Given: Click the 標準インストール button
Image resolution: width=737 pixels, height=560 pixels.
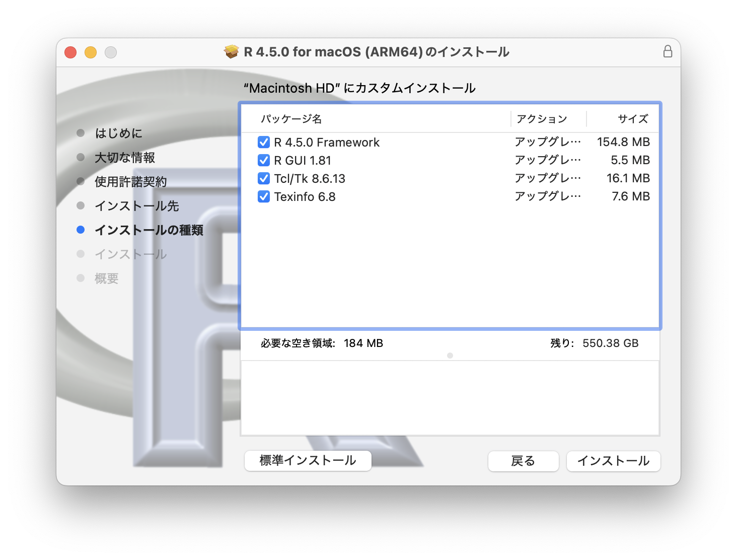Looking at the screenshot, I should (308, 461).
